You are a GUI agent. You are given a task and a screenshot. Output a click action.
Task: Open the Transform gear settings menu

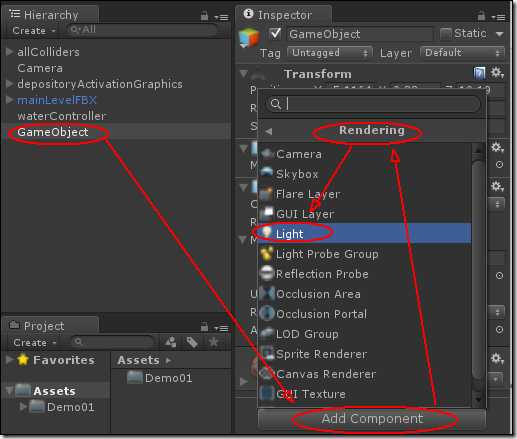click(497, 72)
